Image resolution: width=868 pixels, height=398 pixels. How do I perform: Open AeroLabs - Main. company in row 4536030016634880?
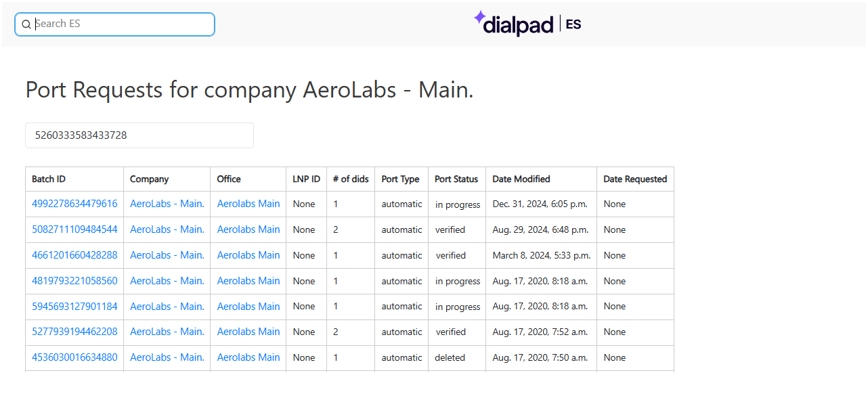click(x=167, y=357)
